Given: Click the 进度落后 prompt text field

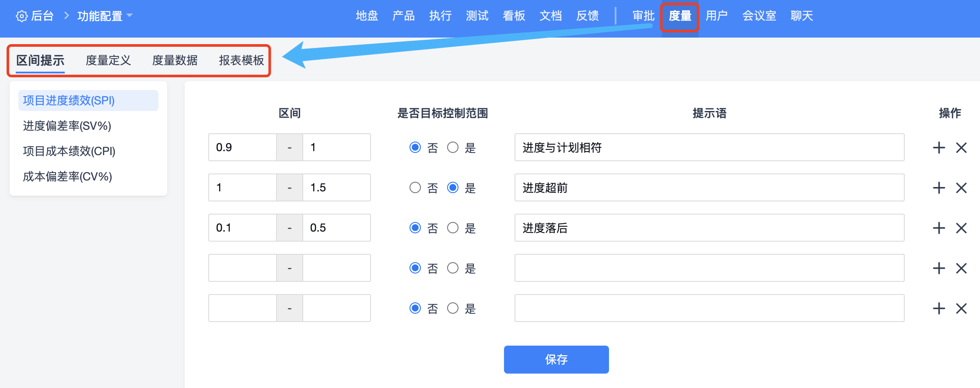Looking at the screenshot, I should 709,228.
